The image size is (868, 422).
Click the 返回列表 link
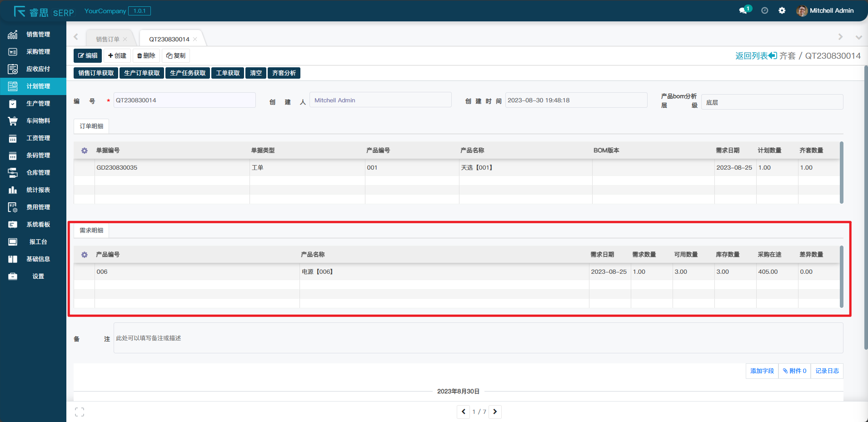(x=756, y=55)
